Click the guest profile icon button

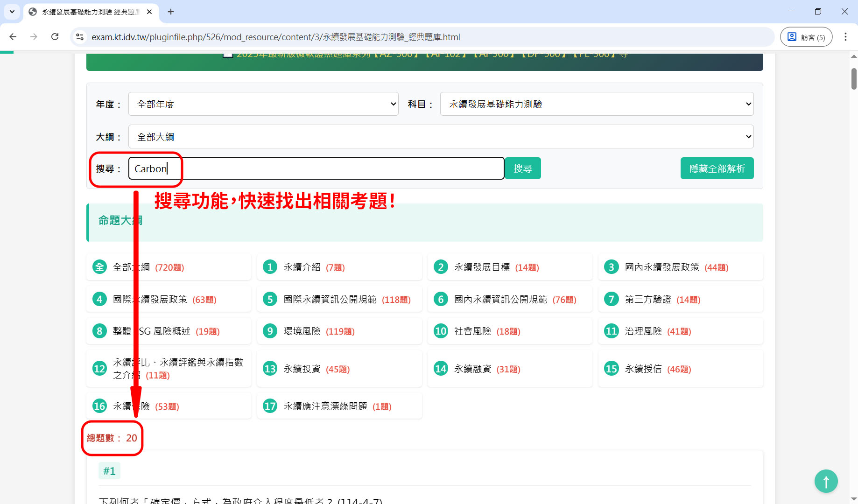point(806,37)
